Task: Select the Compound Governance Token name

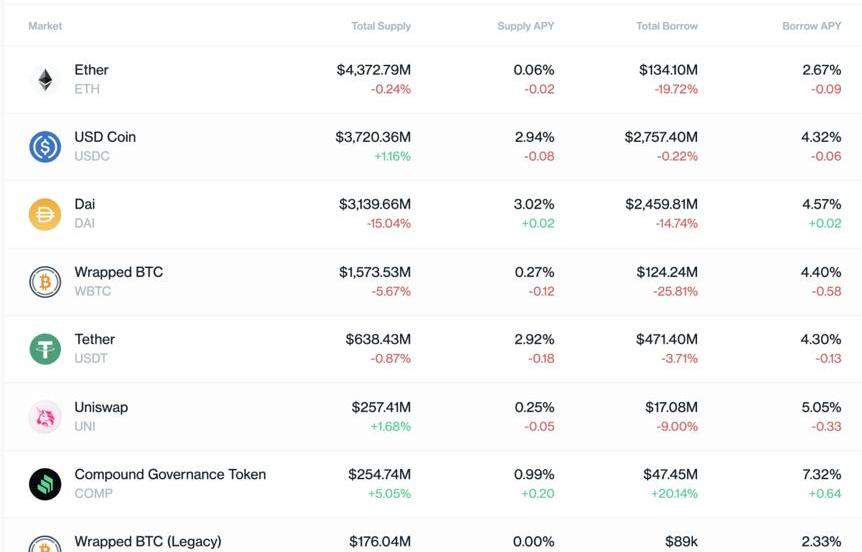Action: coord(170,474)
